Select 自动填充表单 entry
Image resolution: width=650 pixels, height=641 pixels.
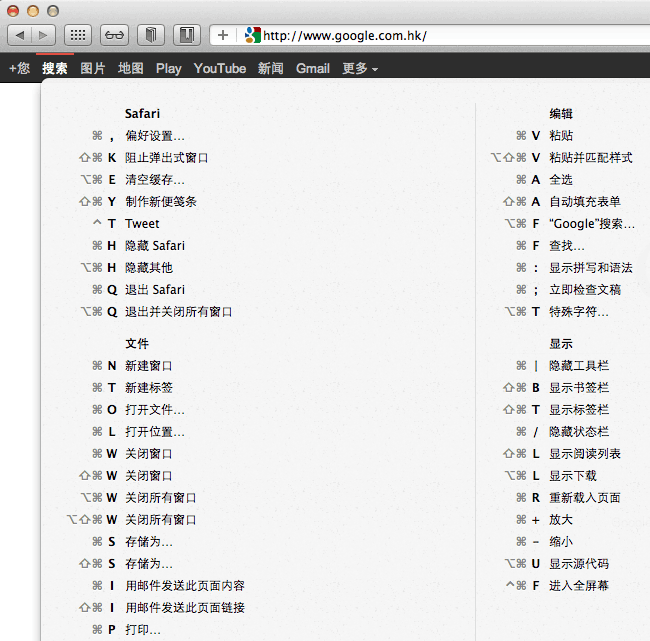585,202
